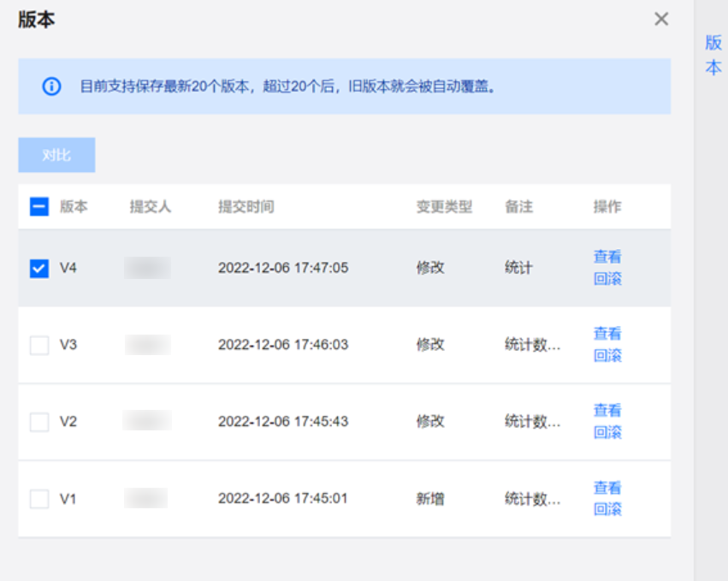
Task: Click the truncated 统计数… note in V3 row
Action: (x=533, y=345)
